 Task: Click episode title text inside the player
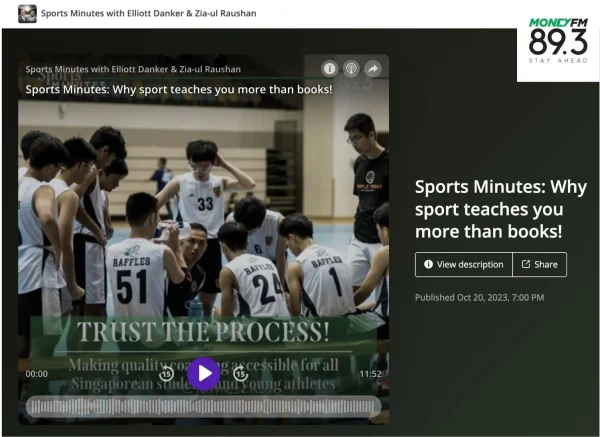click(x=179, y=88)
